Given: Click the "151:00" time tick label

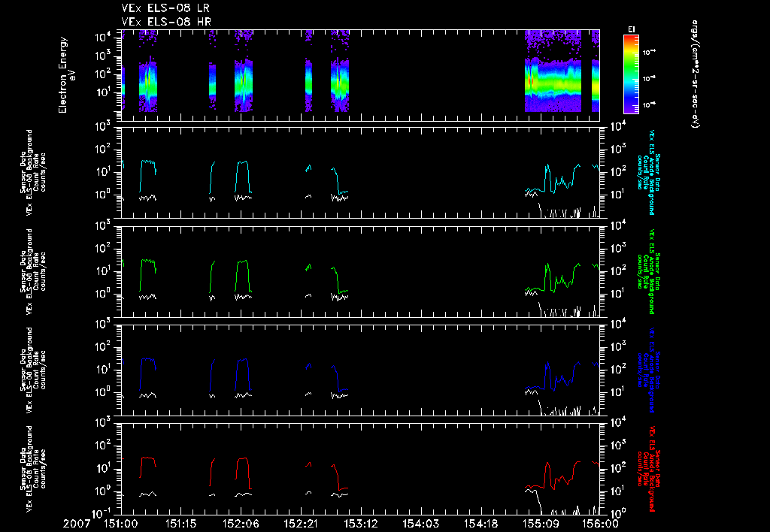Looking at the screenshot, I should pos(121,524).
